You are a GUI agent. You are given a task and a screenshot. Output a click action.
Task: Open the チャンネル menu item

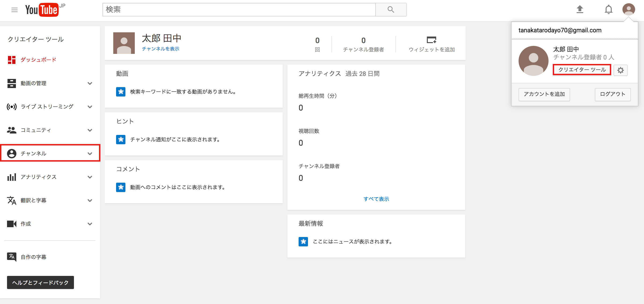pyautogui.click(x=50, y=153)
